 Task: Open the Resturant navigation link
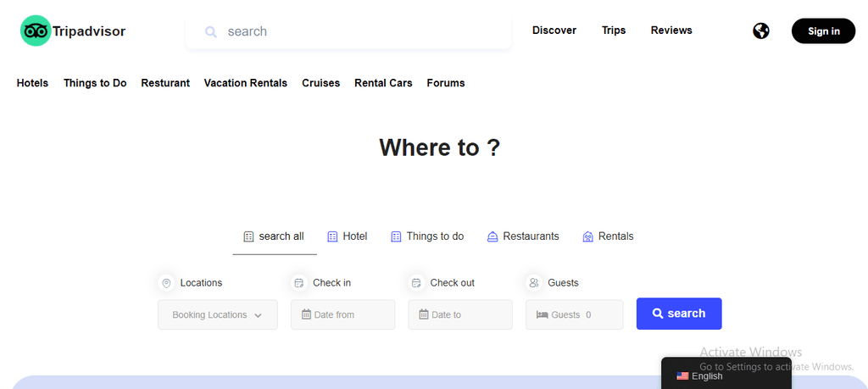pos(165,83)
